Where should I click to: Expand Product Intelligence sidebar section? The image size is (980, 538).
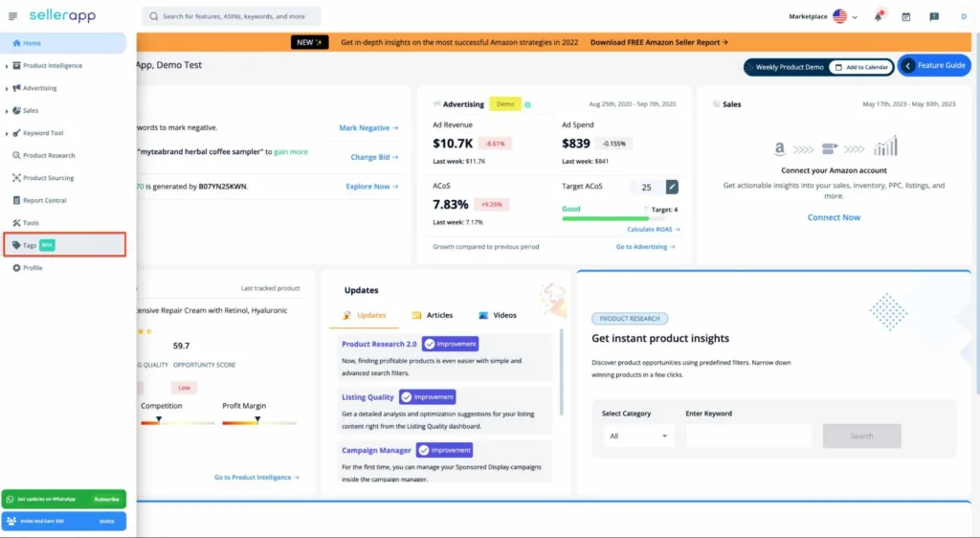7,66
